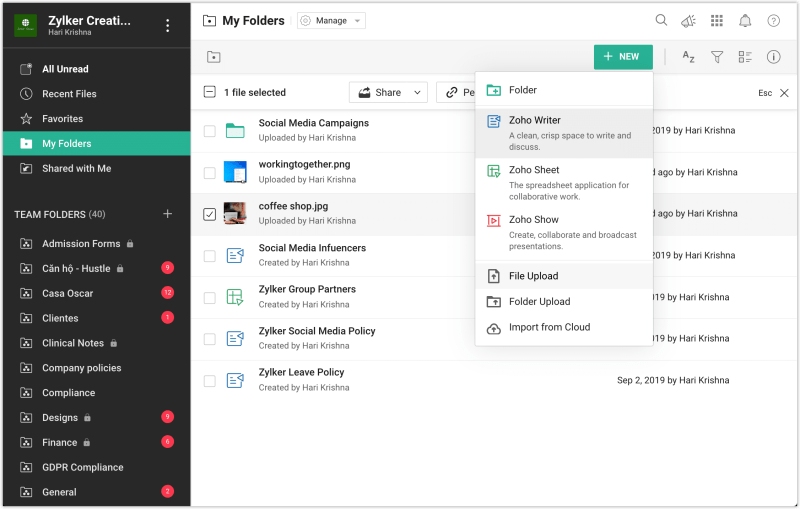This screenshot has width=800, height=509.
Task: Open the filter funnel icon
Action: pyautogui.click(x=717, y=57)
